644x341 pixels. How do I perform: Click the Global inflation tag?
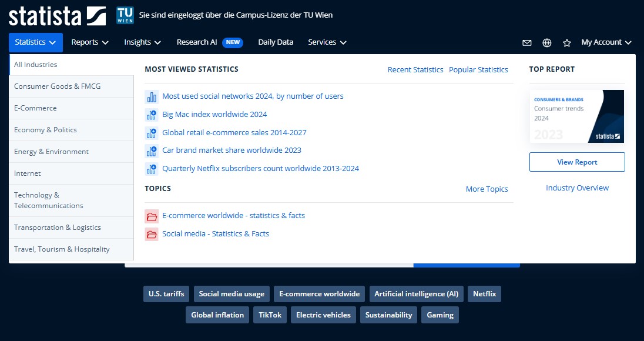pyautogui.click(x=217, y=315)
